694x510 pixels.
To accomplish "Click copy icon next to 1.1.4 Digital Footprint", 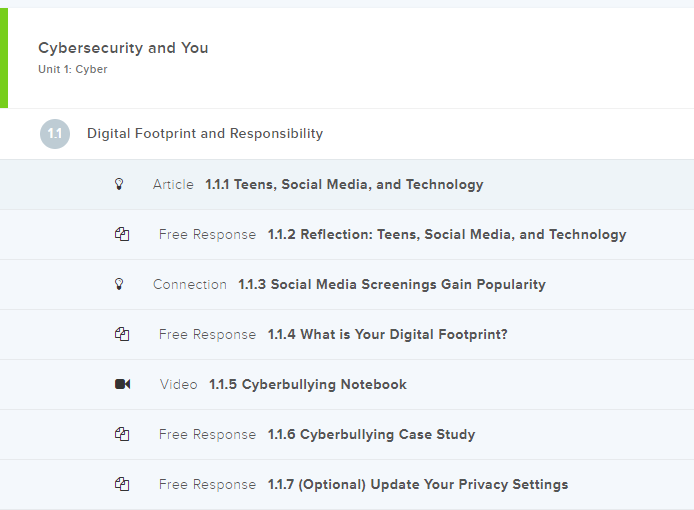I will [122, 334].
